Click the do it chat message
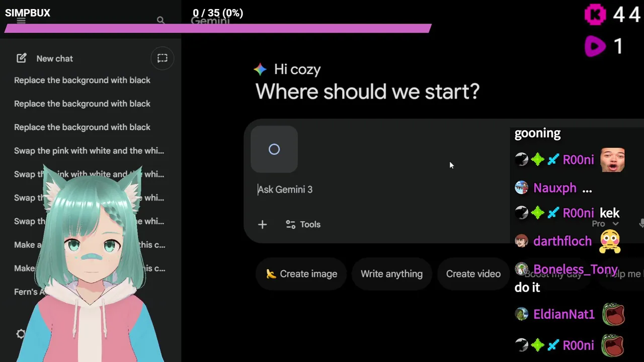The width and height of the screenshot is (644, 362). pos(527,288)
